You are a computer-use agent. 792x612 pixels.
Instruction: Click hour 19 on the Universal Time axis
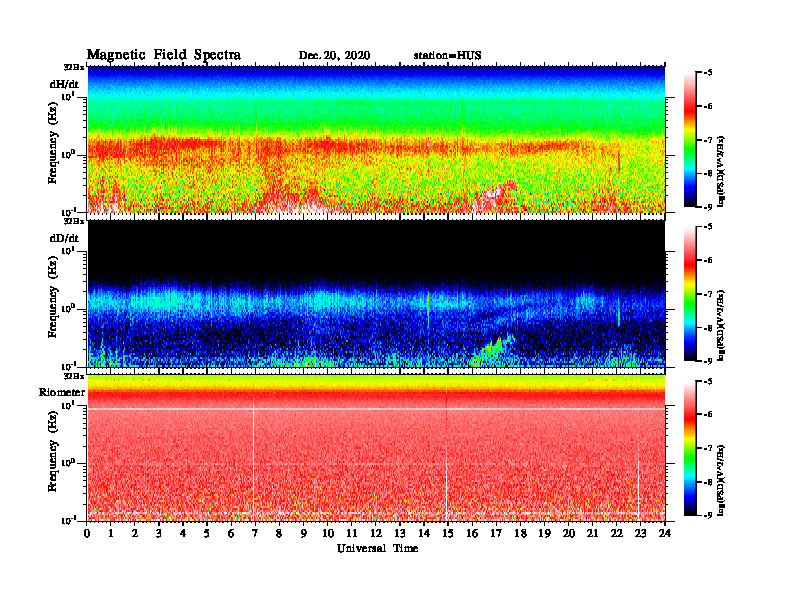pos(544,533)
